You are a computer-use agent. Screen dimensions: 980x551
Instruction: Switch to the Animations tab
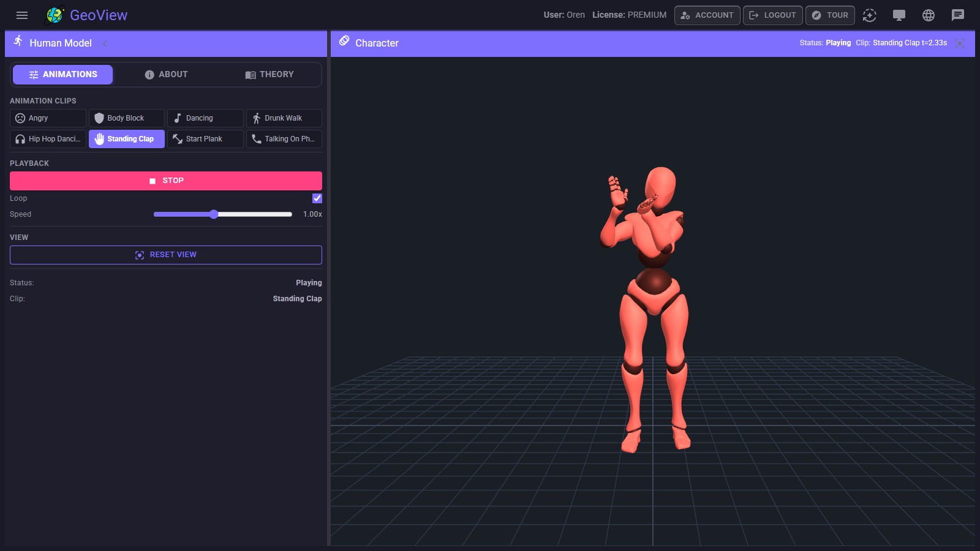[x=62, y=75]
